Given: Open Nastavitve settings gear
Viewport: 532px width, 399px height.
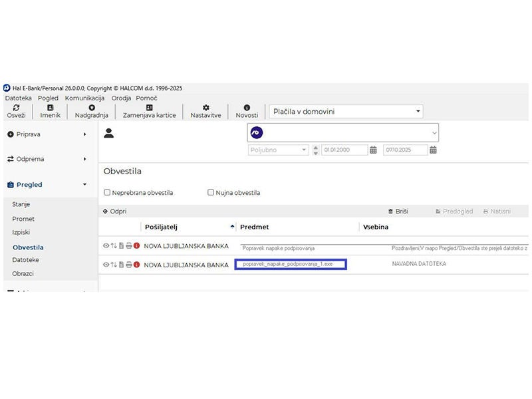Looking at the screenshot, I should coord(205,108).
